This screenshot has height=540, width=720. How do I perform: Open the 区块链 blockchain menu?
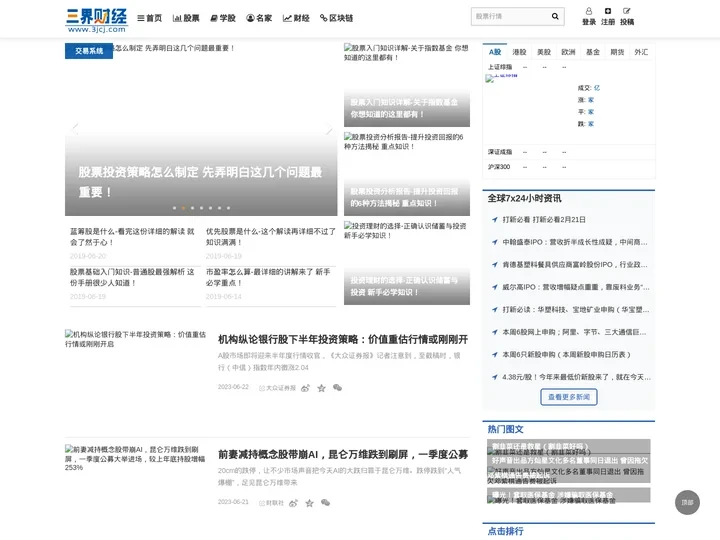[x=337, y=18]
